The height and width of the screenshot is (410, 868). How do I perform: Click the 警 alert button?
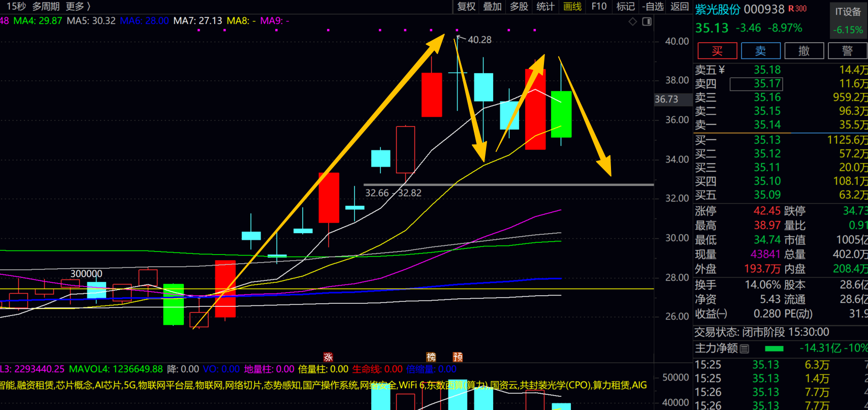848,51
